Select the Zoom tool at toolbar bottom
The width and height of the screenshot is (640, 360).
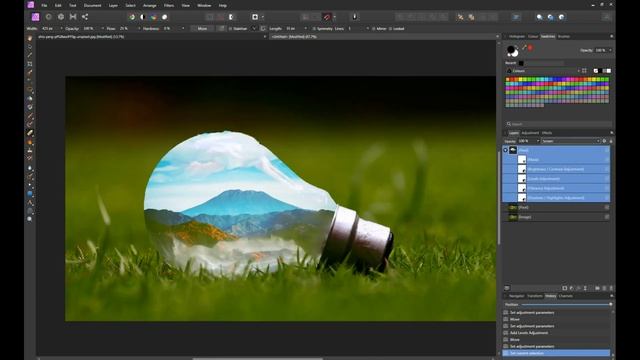(30, 219)
